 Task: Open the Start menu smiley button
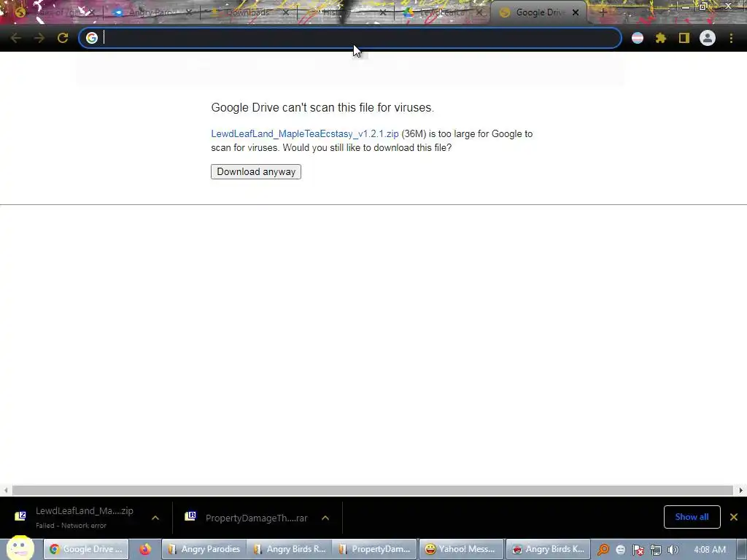(x=20, y=548)
